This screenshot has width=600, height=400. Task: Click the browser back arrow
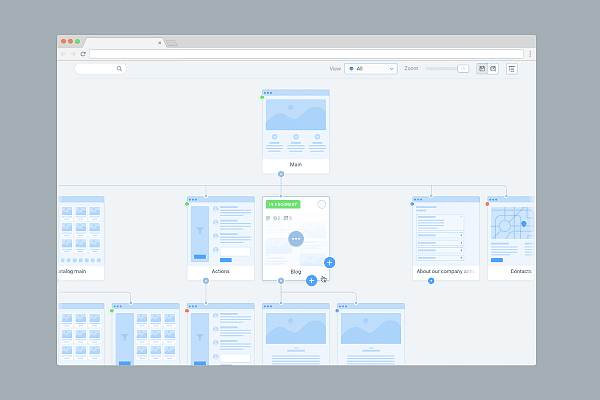[x=65, y=54]
